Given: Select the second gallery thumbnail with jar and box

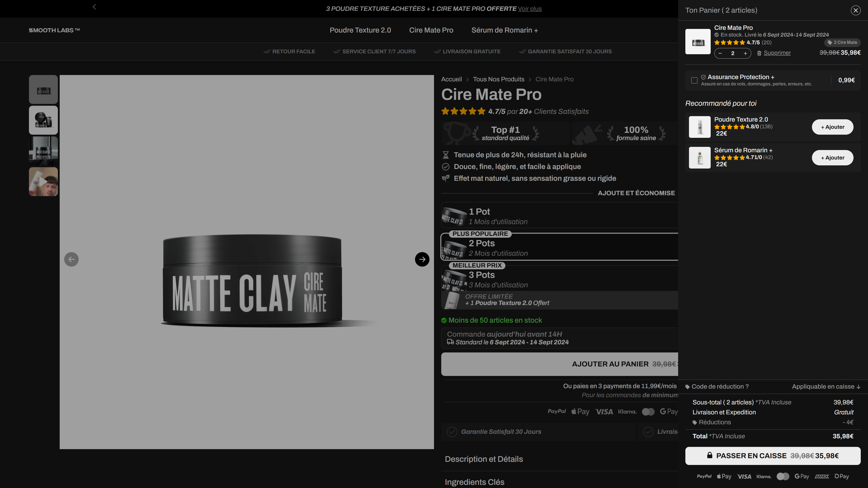Looking at the screenshot, I should (43, 120).
